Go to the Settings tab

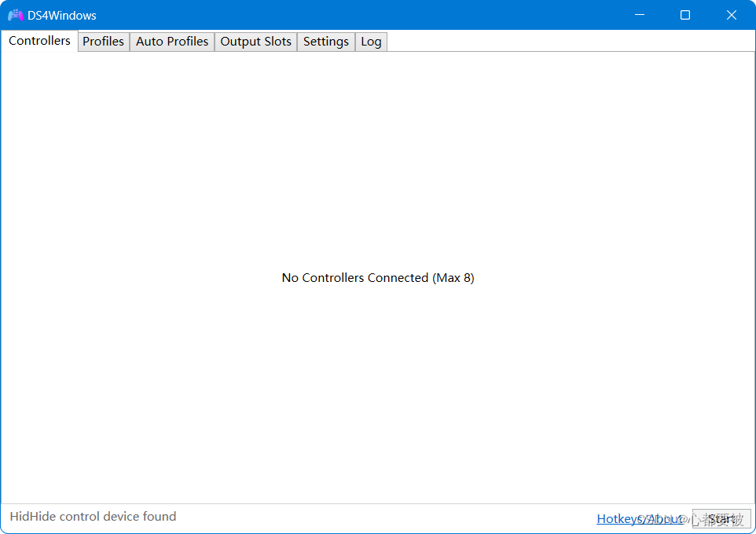(x=326, y=42)
